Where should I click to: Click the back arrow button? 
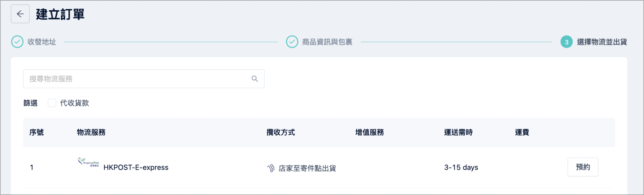click(20, 14)
